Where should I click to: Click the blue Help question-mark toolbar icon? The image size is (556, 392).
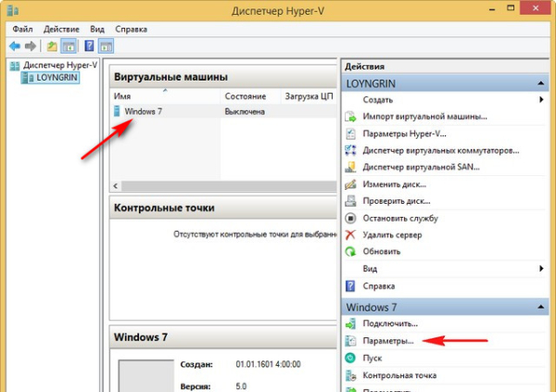click(89, 45)
